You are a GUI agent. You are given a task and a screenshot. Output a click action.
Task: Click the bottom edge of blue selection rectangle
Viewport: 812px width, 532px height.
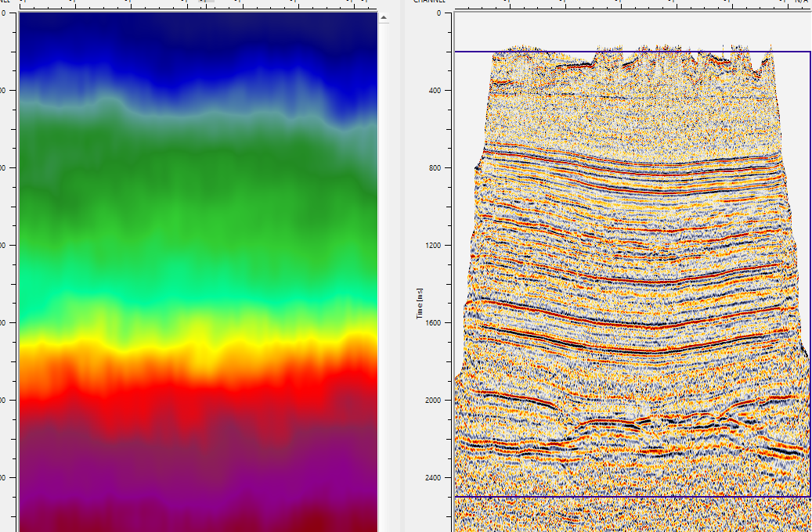coord(626,496)
